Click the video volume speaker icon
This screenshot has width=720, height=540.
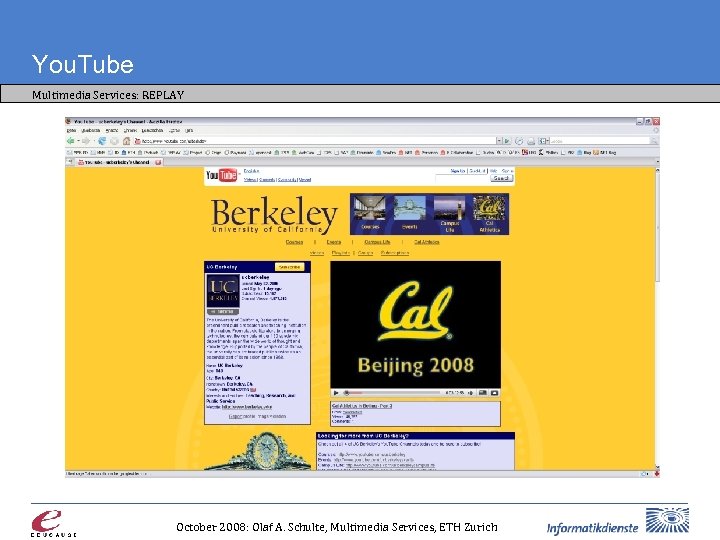tap(470, 393)
